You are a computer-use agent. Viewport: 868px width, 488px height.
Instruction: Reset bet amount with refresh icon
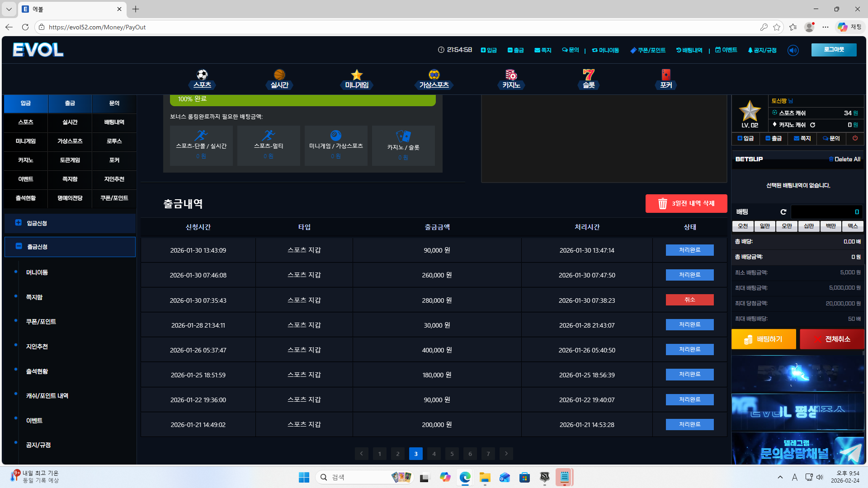tap(783, 212)
